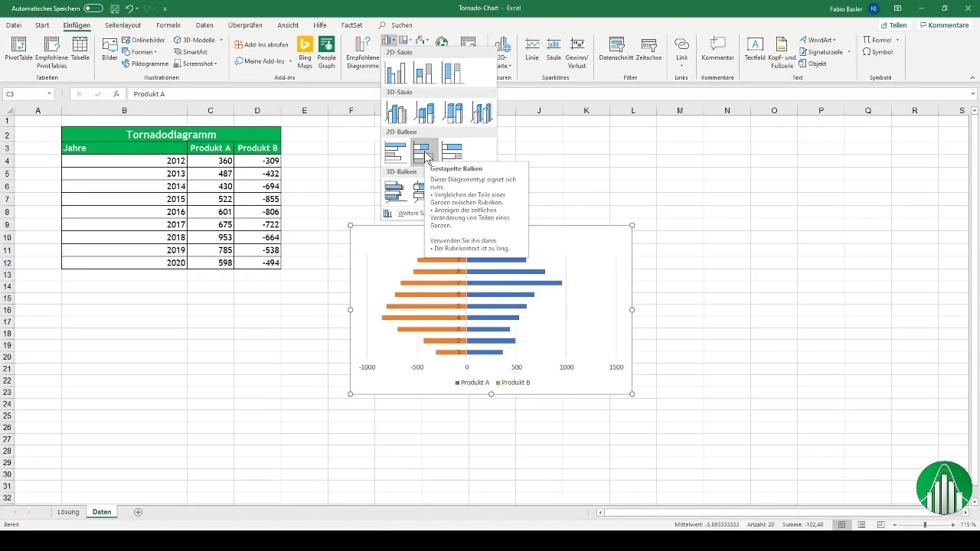Insert SmartArt graphic

190,52
